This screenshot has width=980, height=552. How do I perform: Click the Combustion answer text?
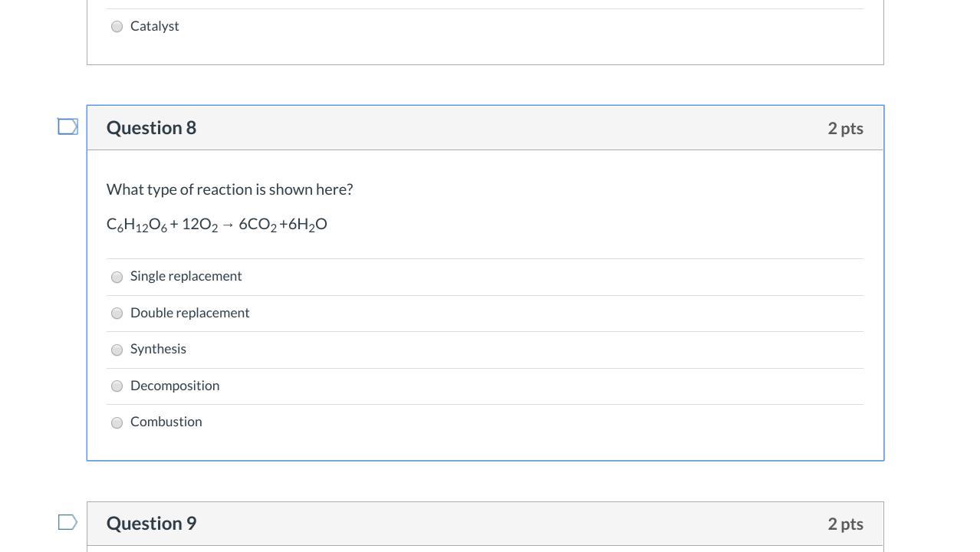[166, 422]
